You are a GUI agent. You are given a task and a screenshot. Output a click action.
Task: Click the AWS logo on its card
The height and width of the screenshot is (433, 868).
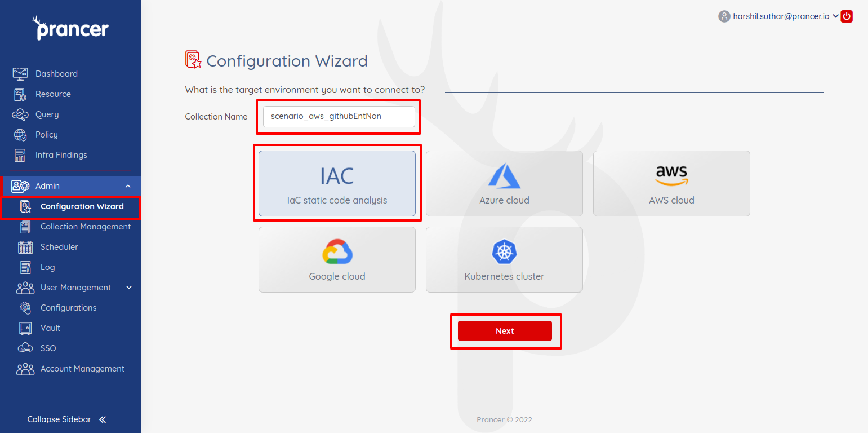point(671,175)
